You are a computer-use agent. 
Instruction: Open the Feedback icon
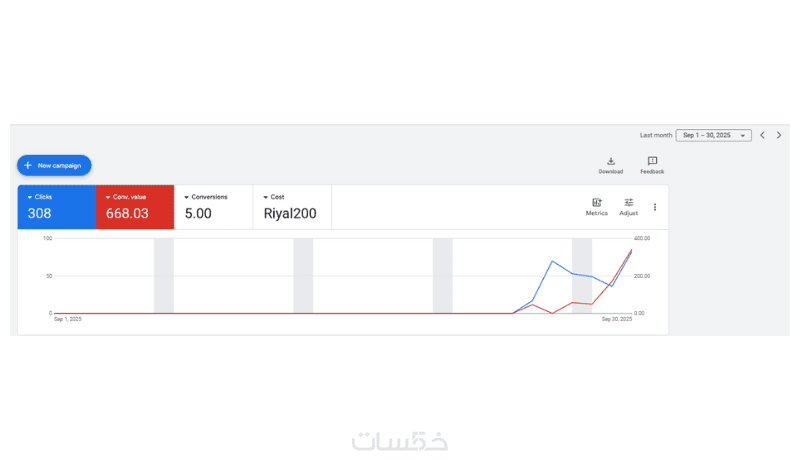[652, 162]
